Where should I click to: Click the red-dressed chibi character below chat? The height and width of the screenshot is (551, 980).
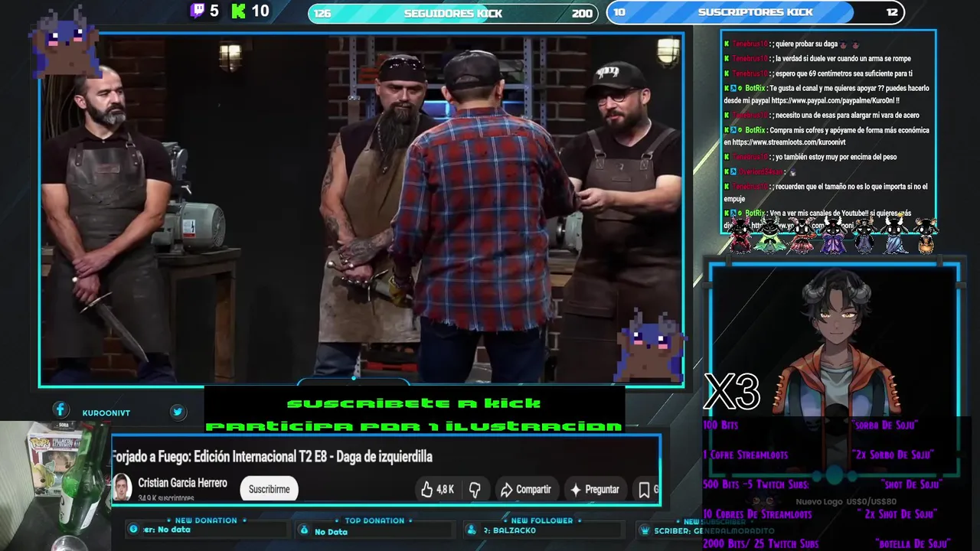[x=740, y=234]
